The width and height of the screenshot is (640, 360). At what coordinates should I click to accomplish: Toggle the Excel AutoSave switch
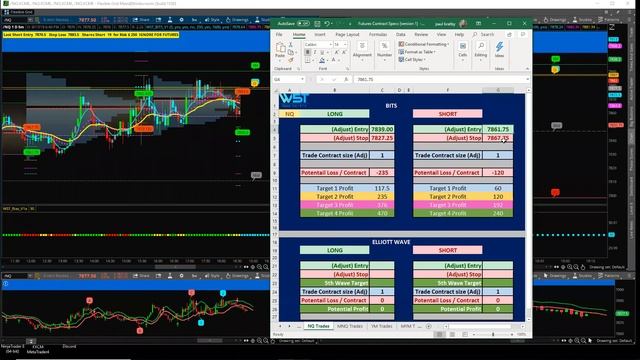click(304, 24)
